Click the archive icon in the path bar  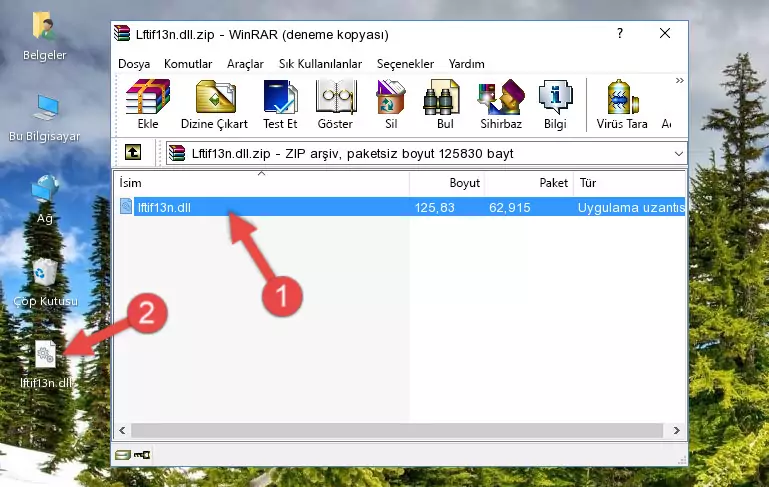[x=177, y=154]
